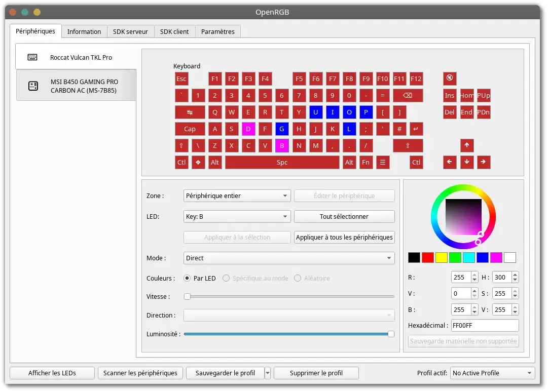Click the F12 key on keyboard map
This screenshot has width=548, height=392.
click(416, 79)
